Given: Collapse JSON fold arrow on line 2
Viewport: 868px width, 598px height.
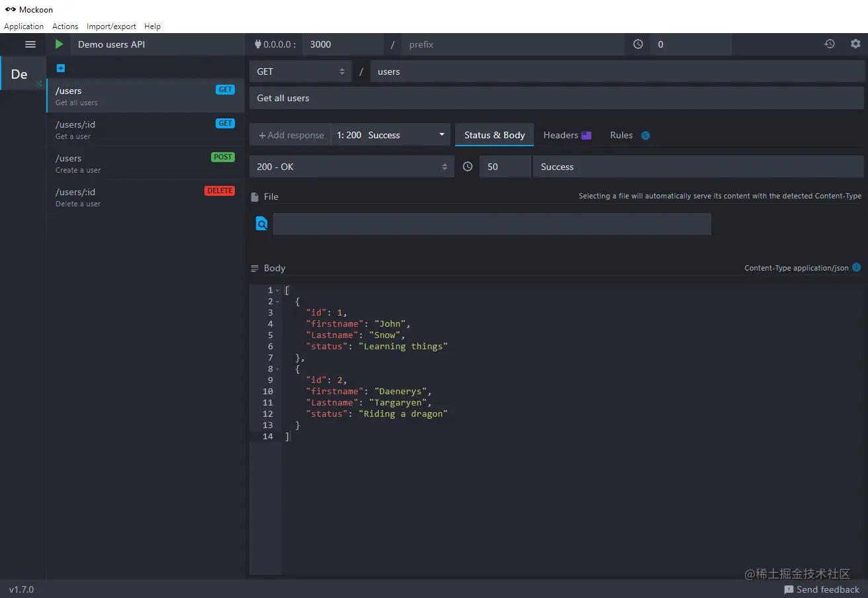Looking at the screenshot, I should 278,302.
